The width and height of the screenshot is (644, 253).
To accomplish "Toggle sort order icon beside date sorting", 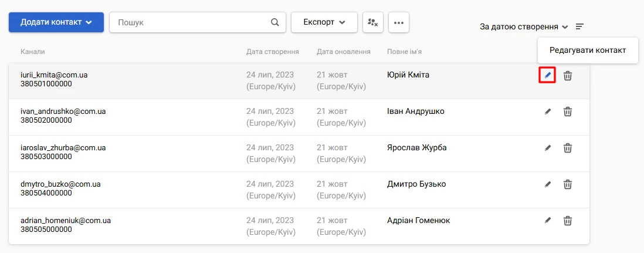I will 579,27.
